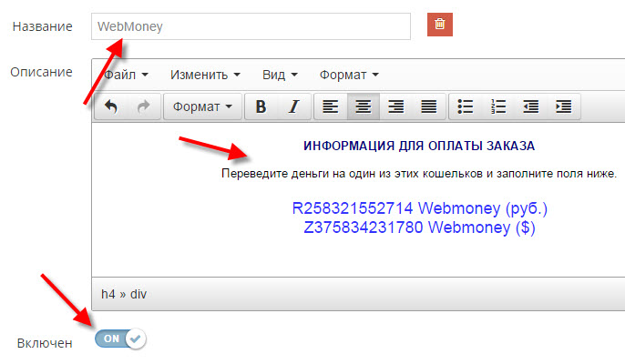This screenshot has width=625, height=364.
Task: Open the Формат menu in menu bar
Action: point(349,75)
